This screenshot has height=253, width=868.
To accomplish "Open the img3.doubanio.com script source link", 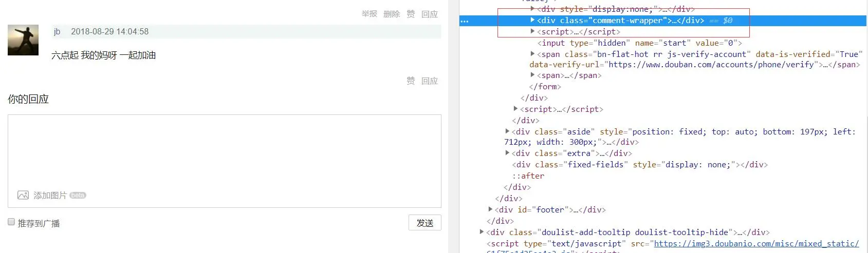I will pos(756,243).
